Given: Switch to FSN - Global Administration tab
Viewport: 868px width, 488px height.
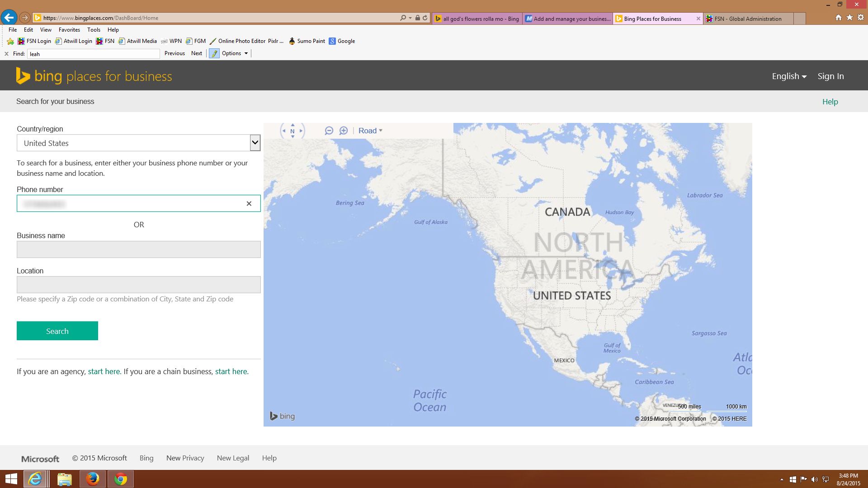Looking at the screenshot, I should click(x=748, y=19).
